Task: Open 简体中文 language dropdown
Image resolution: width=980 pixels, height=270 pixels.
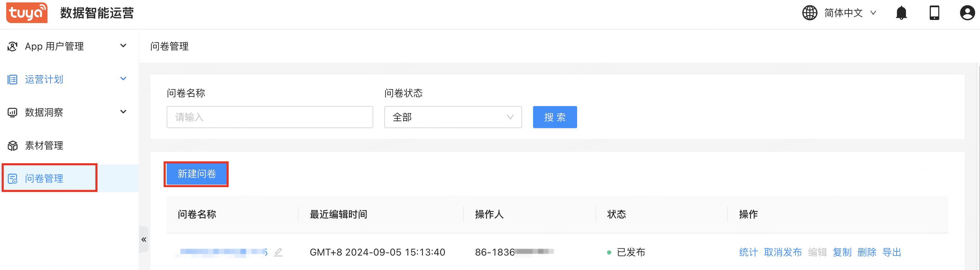Action: [x=850, y=13]
